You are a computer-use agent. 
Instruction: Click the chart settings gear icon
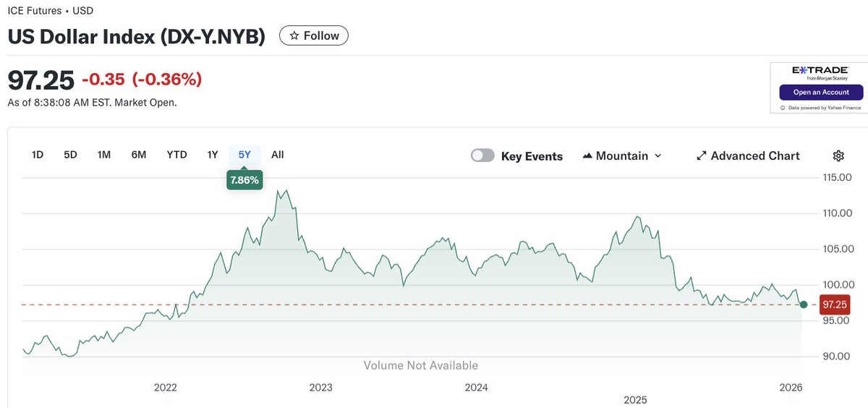(x=838, y=156)
